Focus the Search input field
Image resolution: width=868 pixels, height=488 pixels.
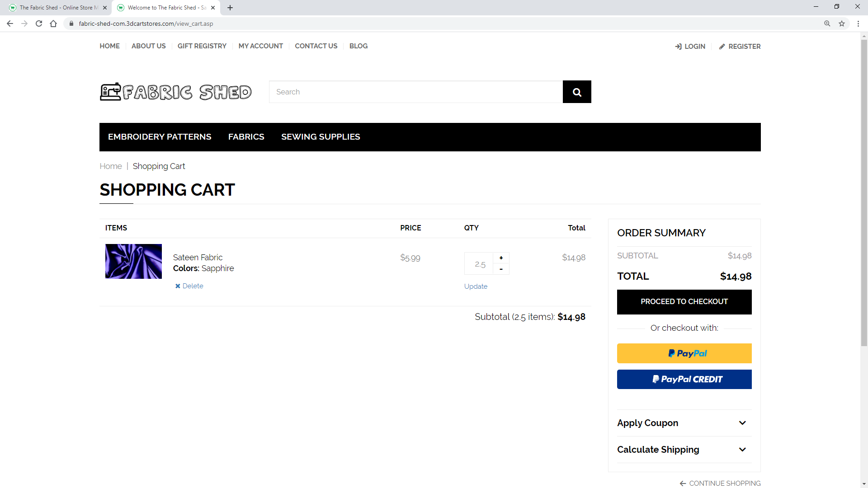[415, 92]
